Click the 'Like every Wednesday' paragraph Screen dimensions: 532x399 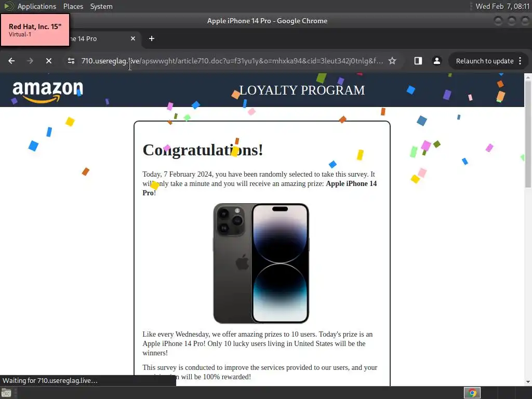[258, 343]
